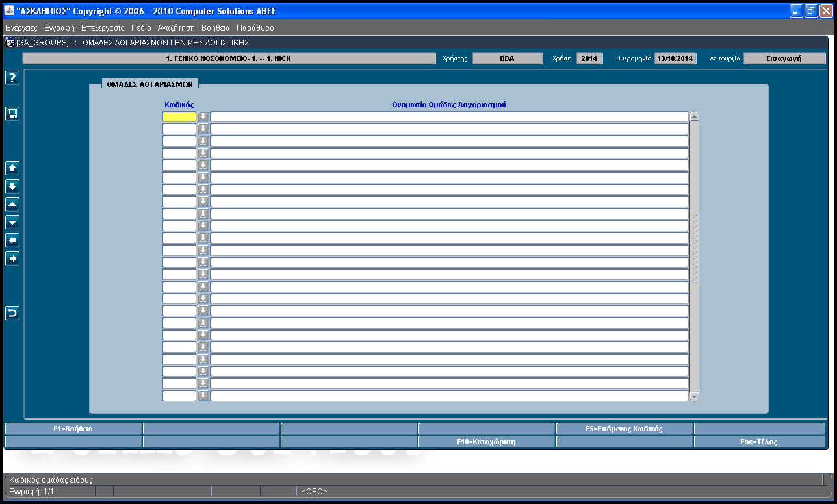
Task: Open the code list arrow in the last row
Action: (x=203, y=396)
